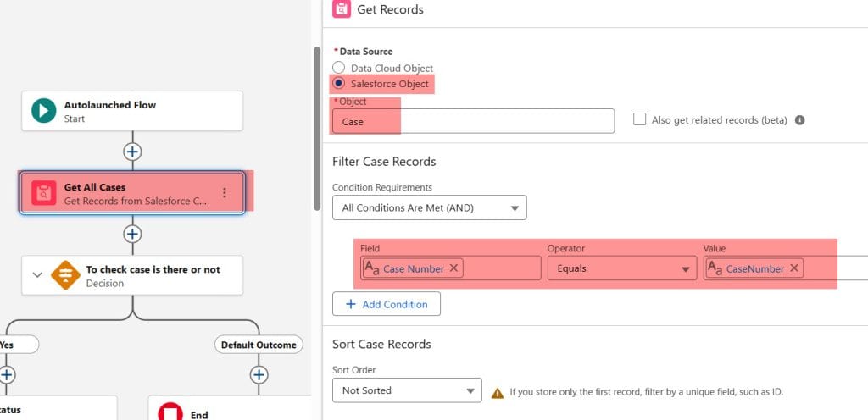This screenshot has height=420, width=868.
Task: Select the To check case decision element
Action: [132, 274]
